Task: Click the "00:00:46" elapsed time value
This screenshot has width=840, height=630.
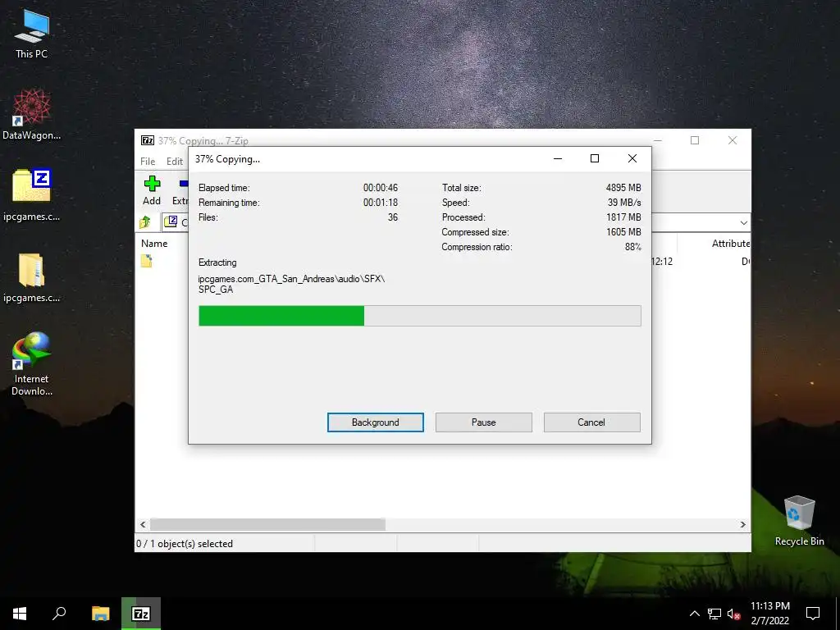Action: 381,188
